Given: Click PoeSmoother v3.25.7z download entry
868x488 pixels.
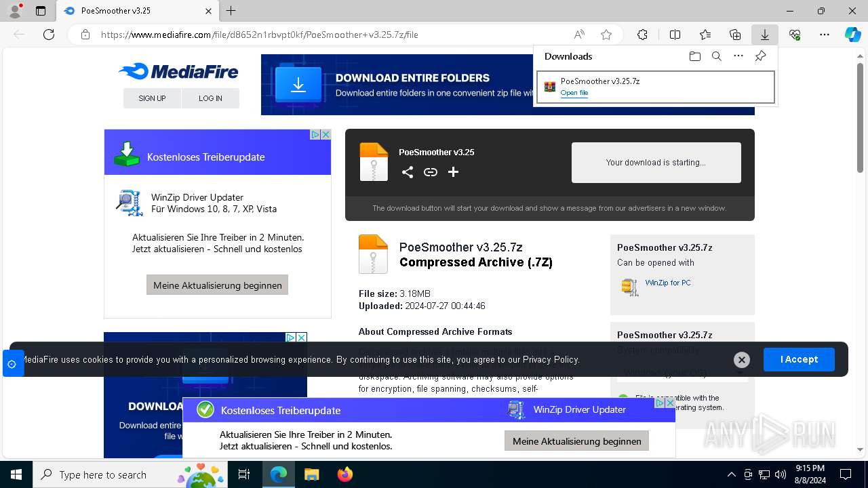Looking at the screenshot, I should tap(656, 87).
